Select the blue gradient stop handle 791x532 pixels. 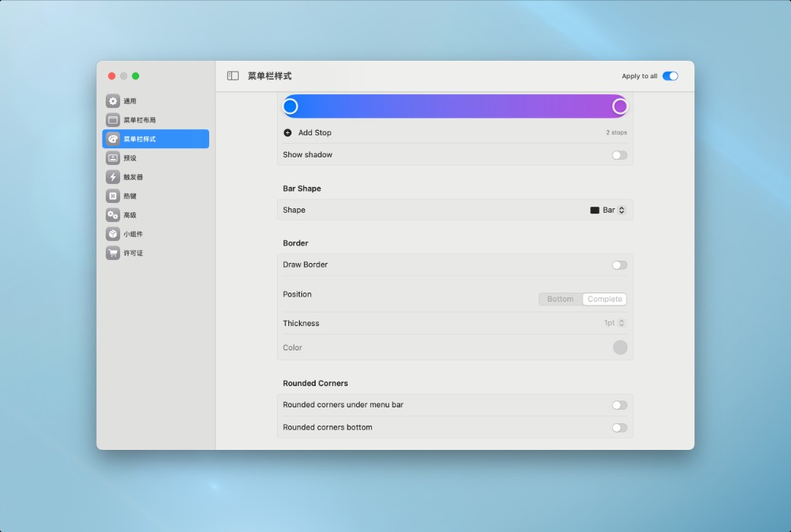tap(290, 106)
